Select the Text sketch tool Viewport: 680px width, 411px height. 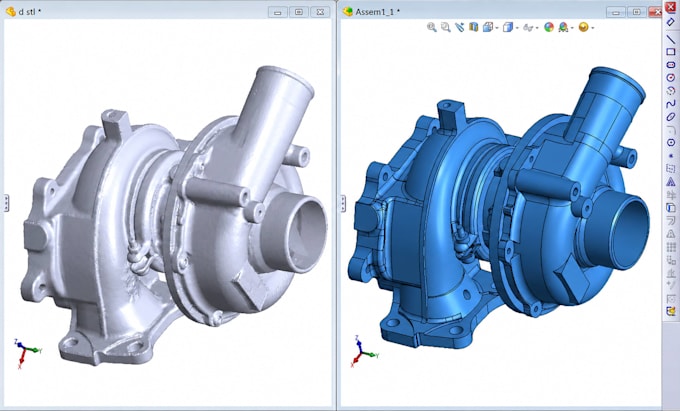click(x=671, y=182)
